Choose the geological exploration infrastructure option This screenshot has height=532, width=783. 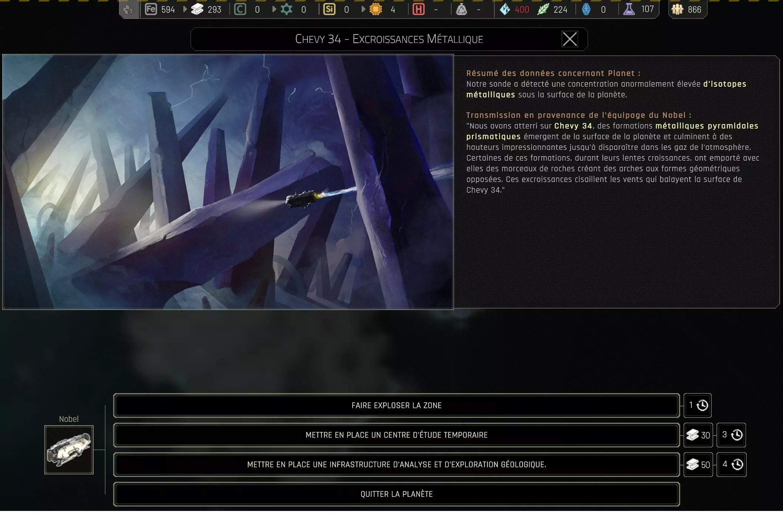pos(396,464)
